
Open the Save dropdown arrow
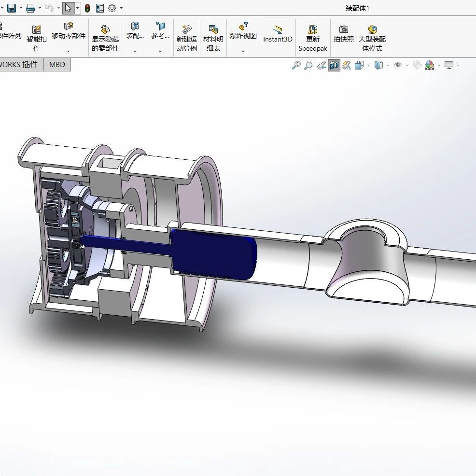(x=21, y=8)
